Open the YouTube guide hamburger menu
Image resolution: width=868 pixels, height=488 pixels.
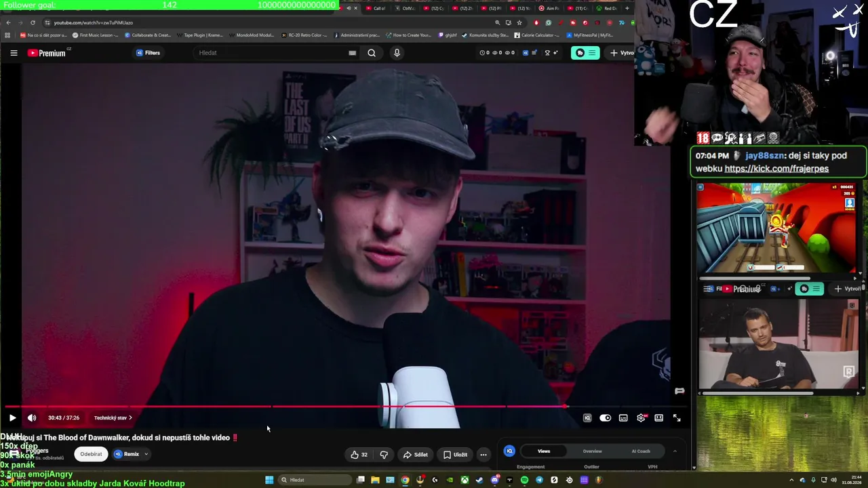pos(14,53)
